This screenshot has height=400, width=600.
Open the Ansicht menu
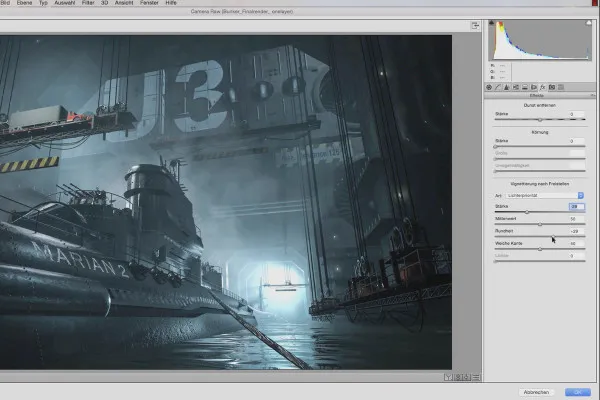pos(124,3)
